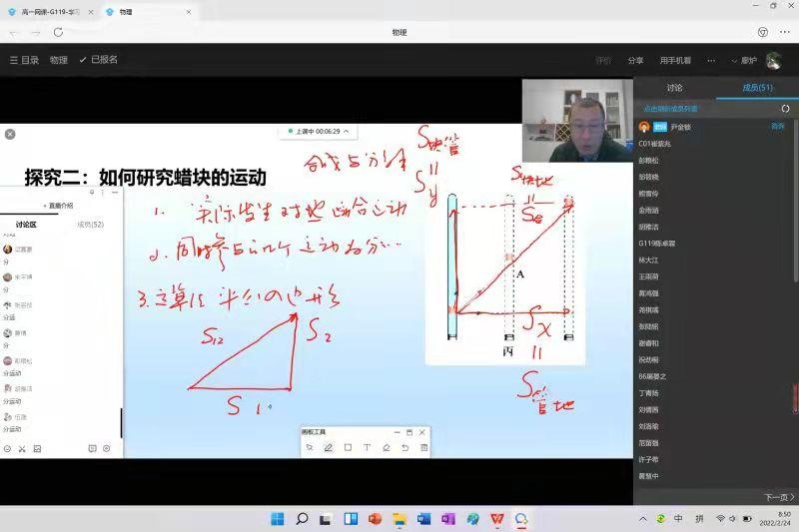Click the browser refresh icon
Image resolution: width=799 pixels, height=532 pixels.
click(58, 32)
